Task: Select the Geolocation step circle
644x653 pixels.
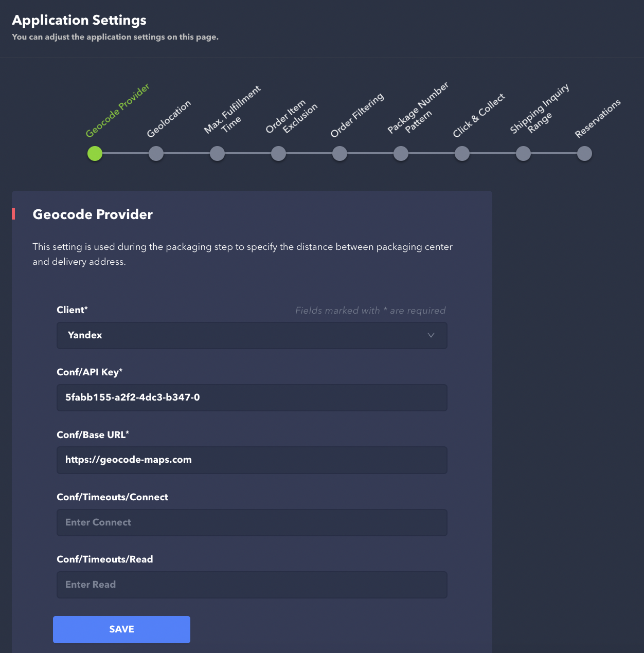Action: (156, 153)
